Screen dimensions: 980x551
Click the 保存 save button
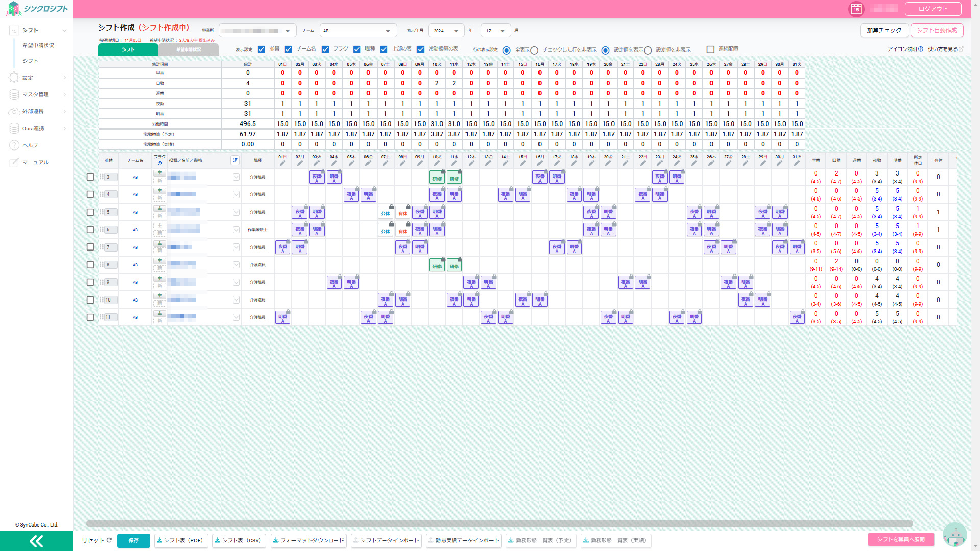134,540
